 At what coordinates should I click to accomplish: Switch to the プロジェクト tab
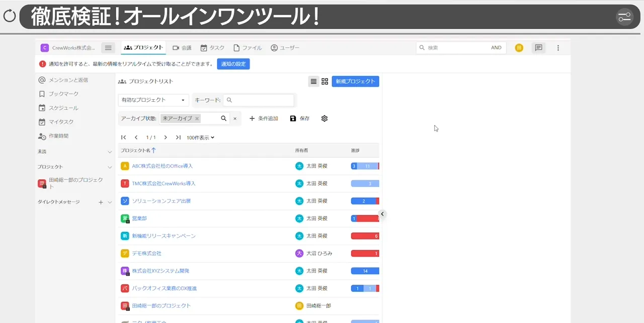point(142,47)
